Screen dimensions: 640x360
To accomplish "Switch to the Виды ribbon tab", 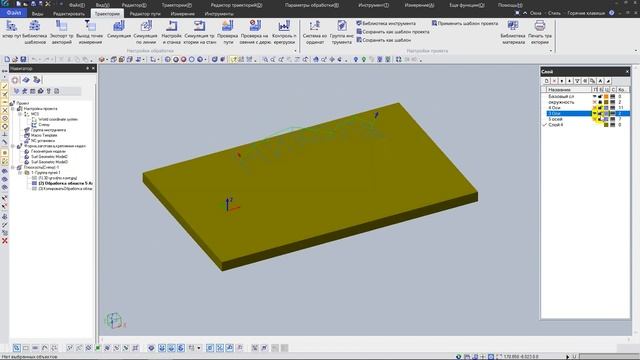I will coord(38,14).
